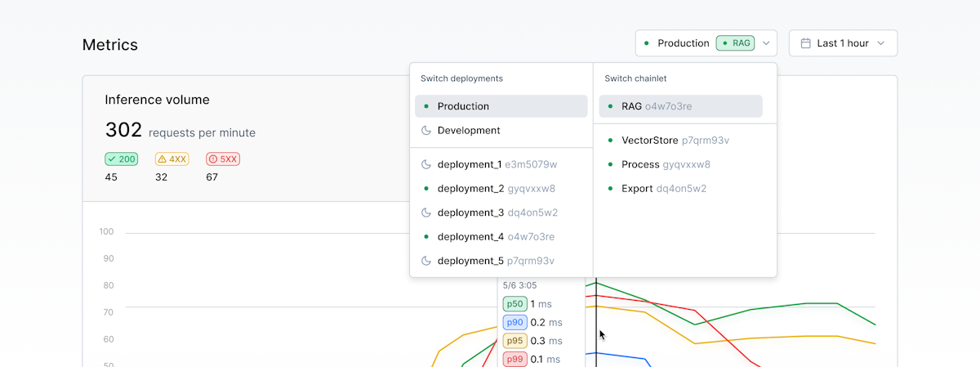This screenshot has height=367, width=980.
Task: Select the Production deployment
Action: click(501, 106)
